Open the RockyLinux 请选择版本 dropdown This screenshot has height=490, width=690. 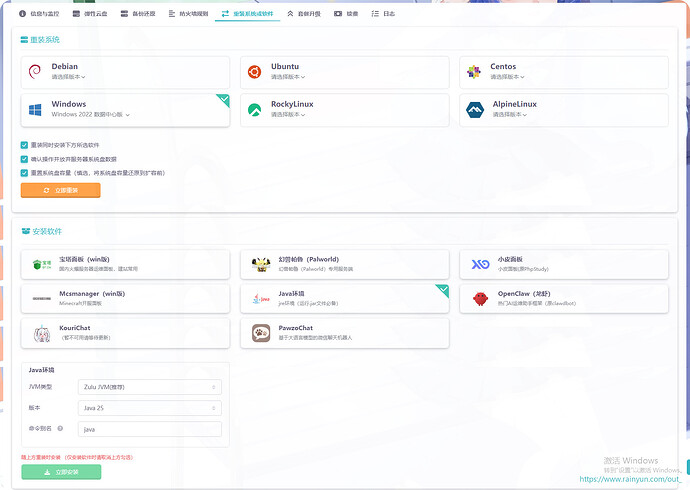tap(288, 114)
